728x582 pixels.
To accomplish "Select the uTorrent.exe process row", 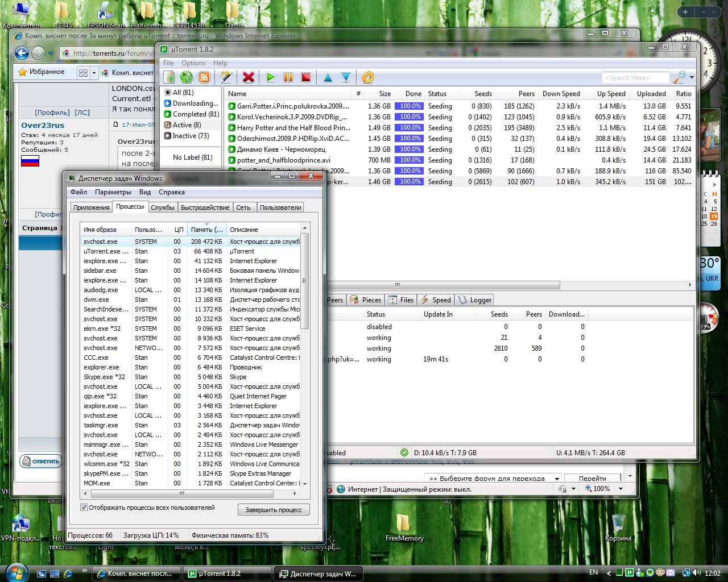I will [x=191, y=251].
